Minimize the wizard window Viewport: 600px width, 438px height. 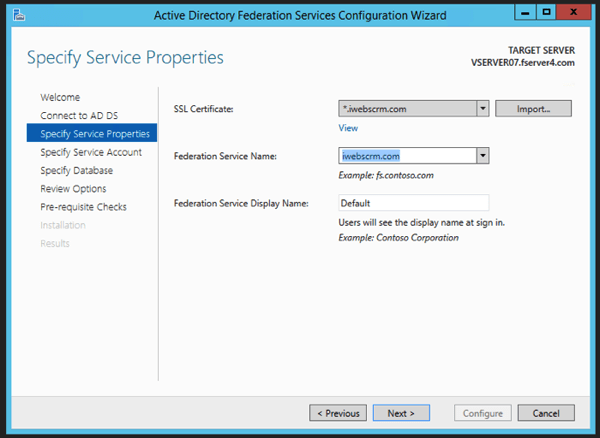(525, 12)
